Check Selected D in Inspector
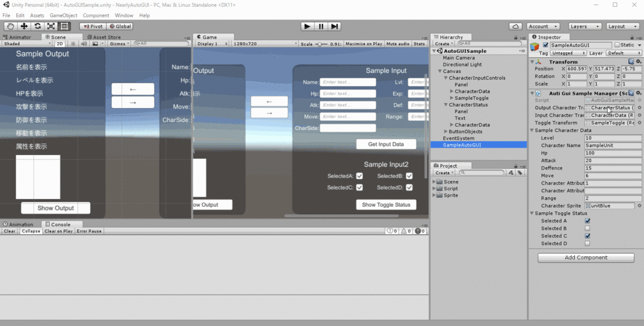 [587, 244]
